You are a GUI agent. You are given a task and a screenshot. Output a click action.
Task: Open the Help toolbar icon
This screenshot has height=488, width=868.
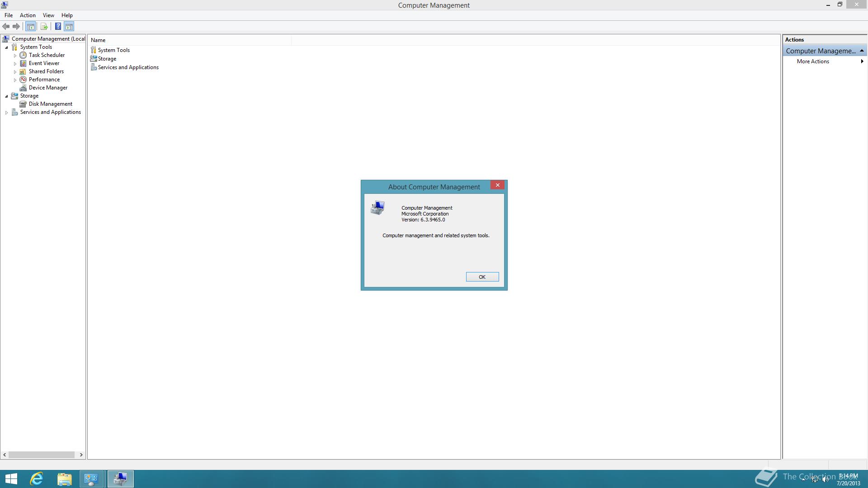(58, 27)
